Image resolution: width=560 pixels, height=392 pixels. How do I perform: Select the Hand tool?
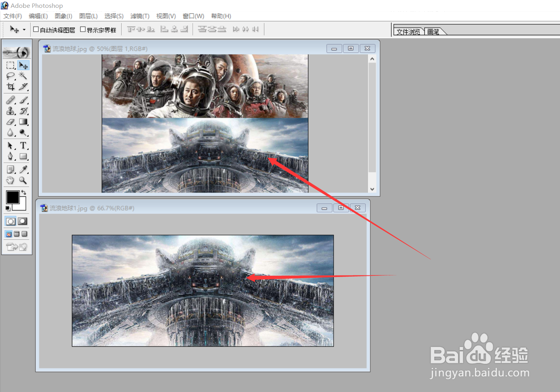[11, 180]
